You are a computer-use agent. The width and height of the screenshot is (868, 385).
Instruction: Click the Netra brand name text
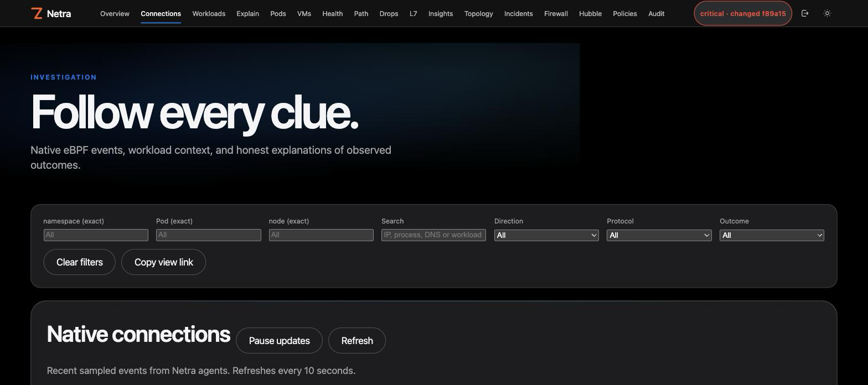[59, 14]
